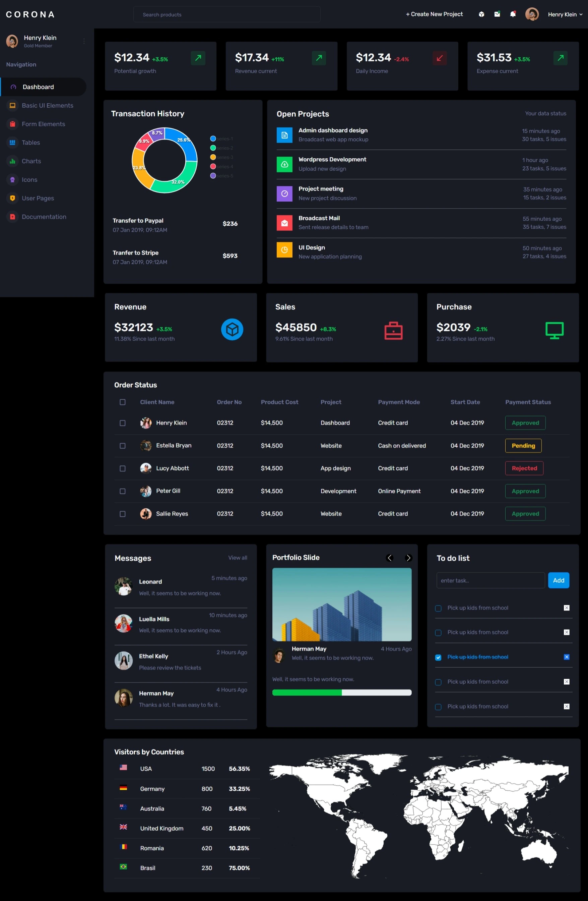This screenshot has height=901, width=588.
Task: Click the Wordpress Development green icon
Action: coord(284,164)
